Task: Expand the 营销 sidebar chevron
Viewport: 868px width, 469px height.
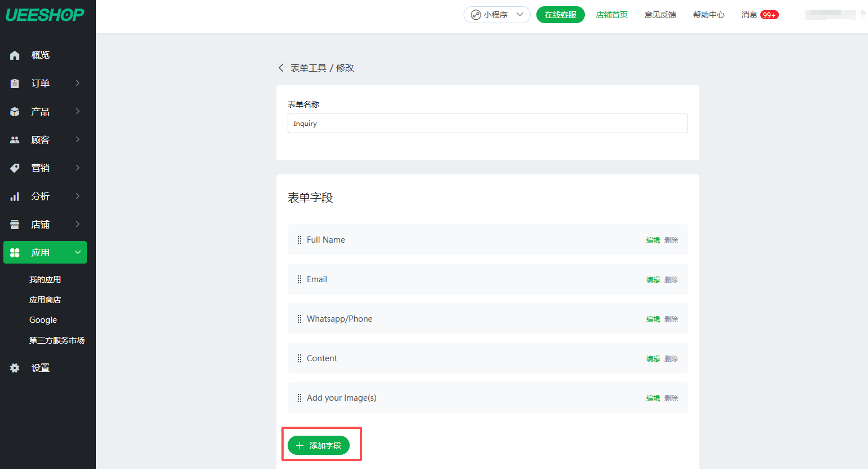Action: 78,168
